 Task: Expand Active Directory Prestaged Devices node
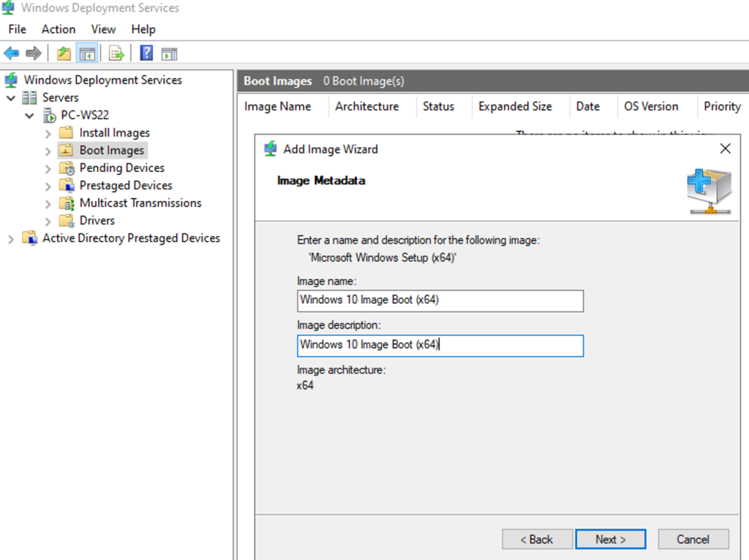click(x=11, y=238)
